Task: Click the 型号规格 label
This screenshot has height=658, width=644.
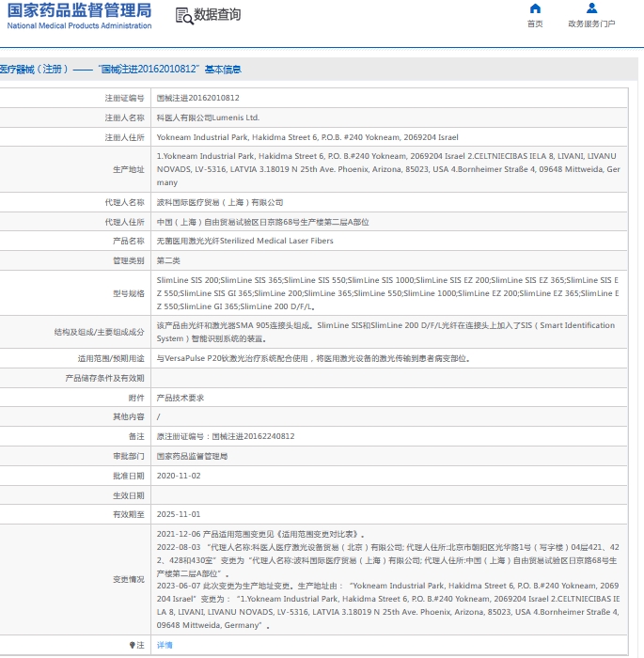Action: [129, 293]
